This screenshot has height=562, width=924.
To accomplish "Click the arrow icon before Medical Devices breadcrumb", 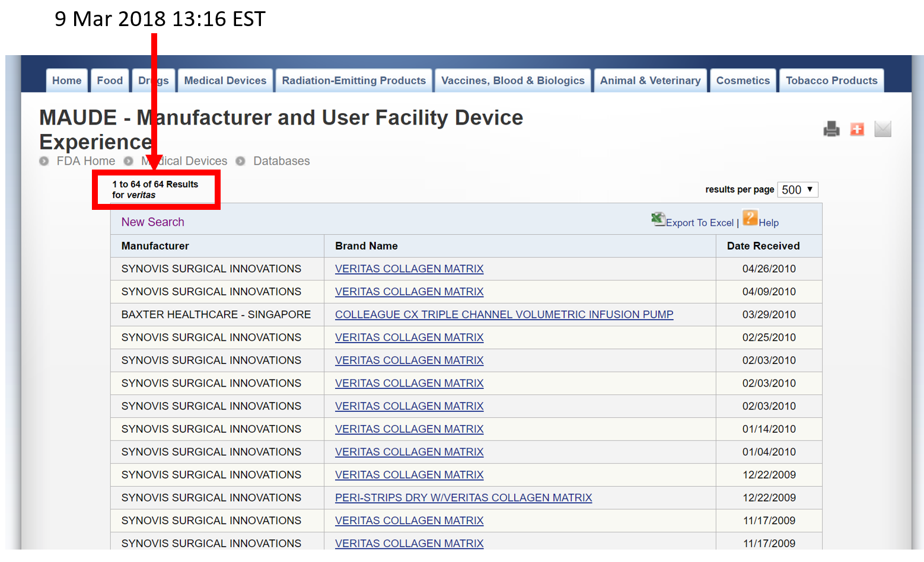I will (128, 161).
